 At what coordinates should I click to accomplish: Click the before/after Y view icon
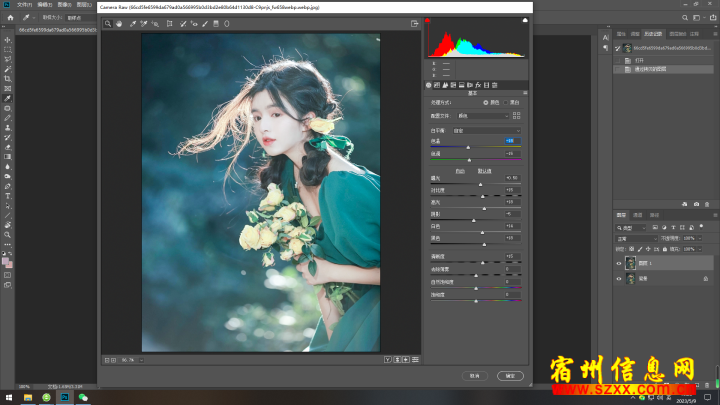[x=388, y=360]
